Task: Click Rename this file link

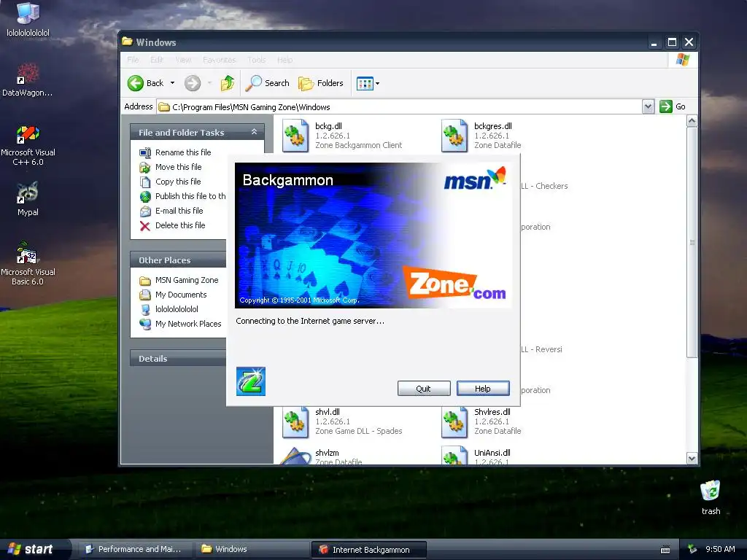Action: 183,152
